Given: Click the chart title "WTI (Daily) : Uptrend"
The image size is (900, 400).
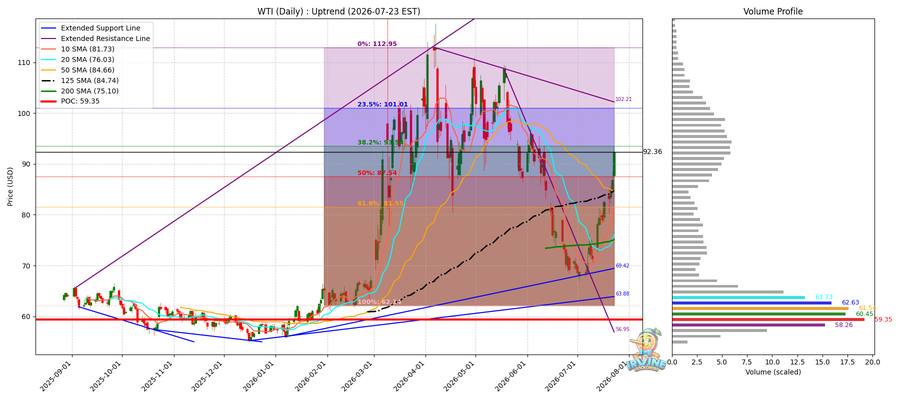Looking at the screenshot, I should (x=300, y=11).
